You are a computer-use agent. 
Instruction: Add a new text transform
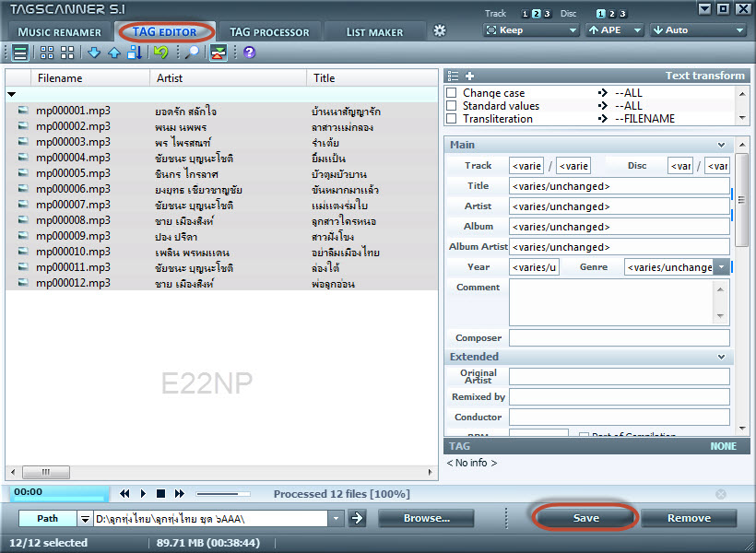click(x=469, y=76)
